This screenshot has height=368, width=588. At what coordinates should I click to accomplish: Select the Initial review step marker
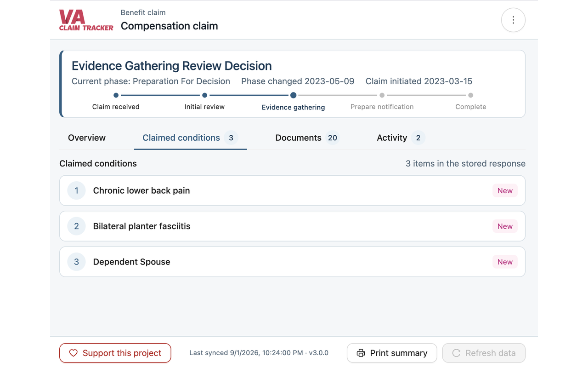204,95
